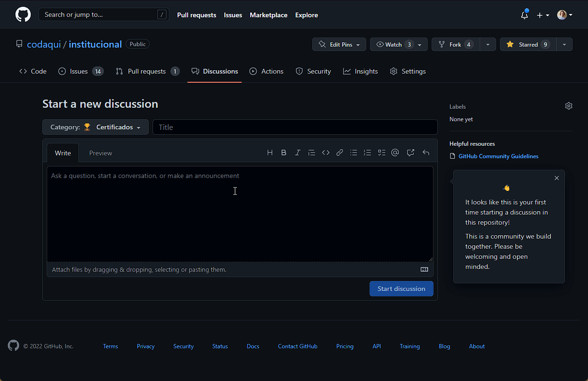Add a link using toolbar icon
The width and height of the screenshot is (588, 381).
tap(340, 153)
